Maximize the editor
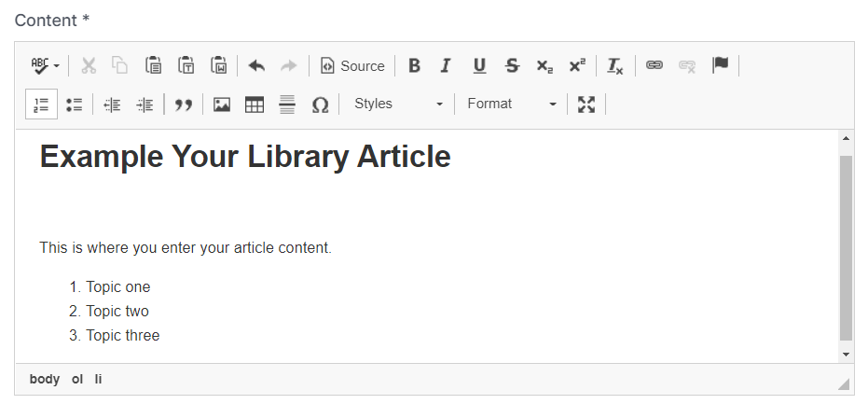868x418 pixels. coord(586,104)
